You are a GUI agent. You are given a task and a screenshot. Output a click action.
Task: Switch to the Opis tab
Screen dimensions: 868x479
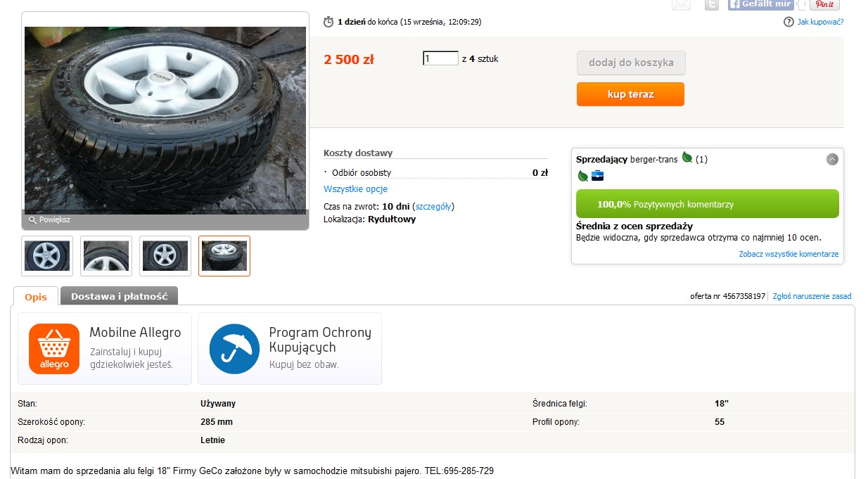(36, 296)
